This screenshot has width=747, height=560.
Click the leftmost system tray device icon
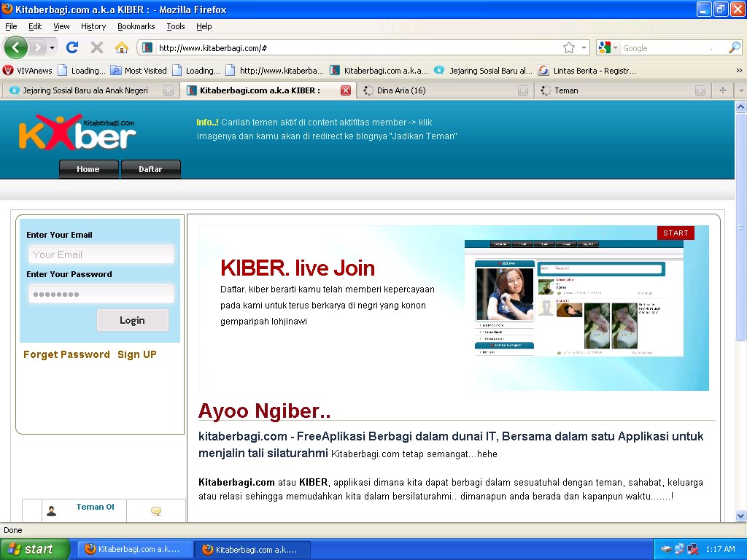point(666,549)
